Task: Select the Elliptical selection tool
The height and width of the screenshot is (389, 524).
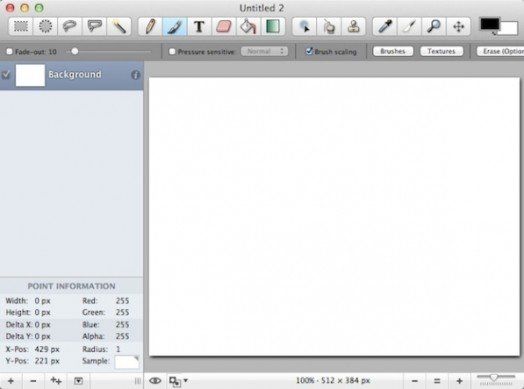Action: point(45,26)
